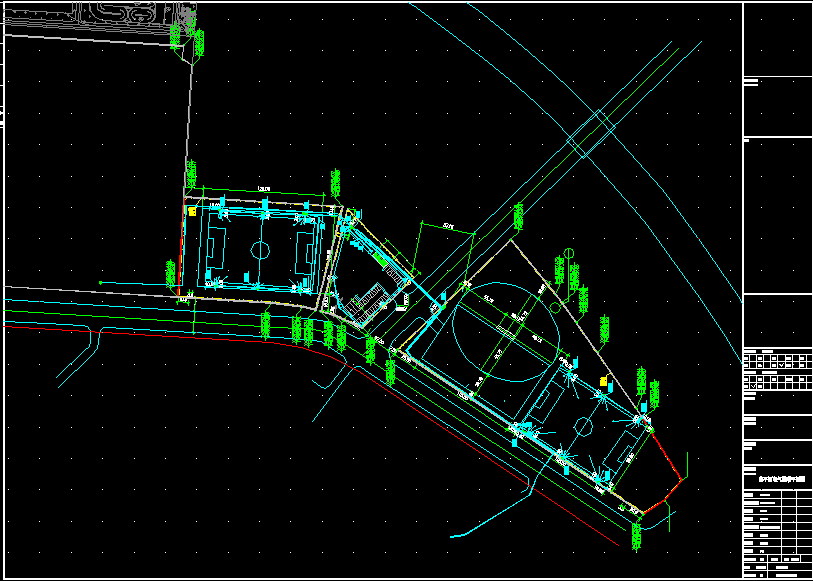Screen dimensions: 813x581
Task: Select the left penalty box of the left pitch
Action: [x=216, y=248]
